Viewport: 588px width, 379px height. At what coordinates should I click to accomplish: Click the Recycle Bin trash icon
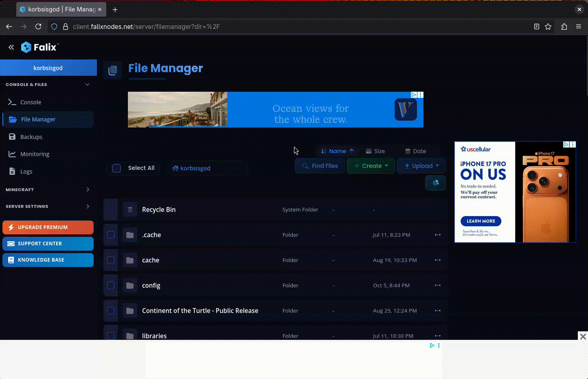pos(130,210)
